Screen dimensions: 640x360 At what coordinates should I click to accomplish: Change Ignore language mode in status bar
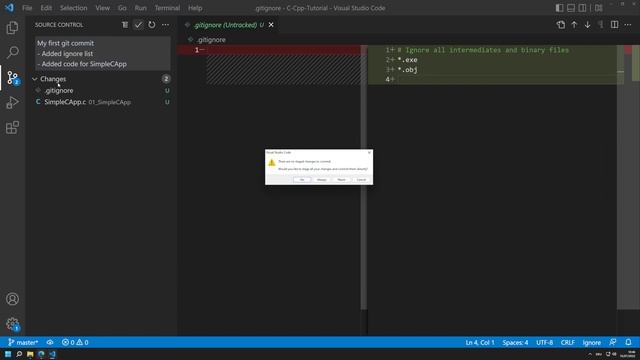coord(591,342)
